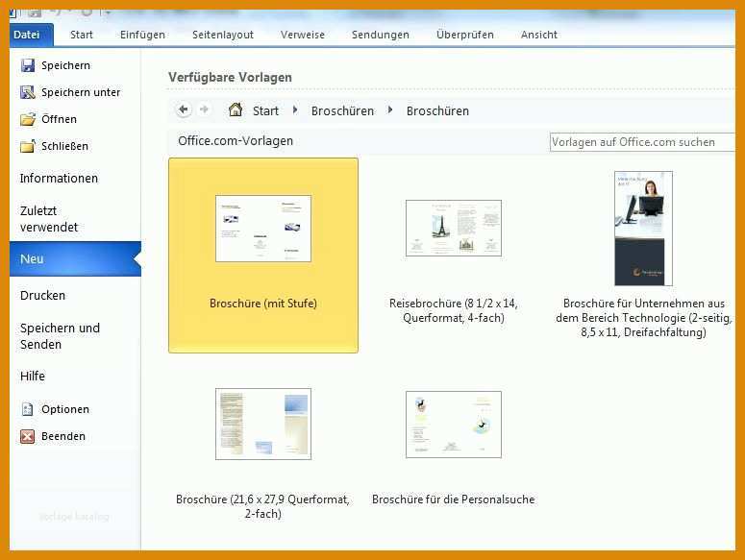The height and width of the screenshot is (560, 745).
Task: Select the Neu section
Action: click(x=75, y=258)
